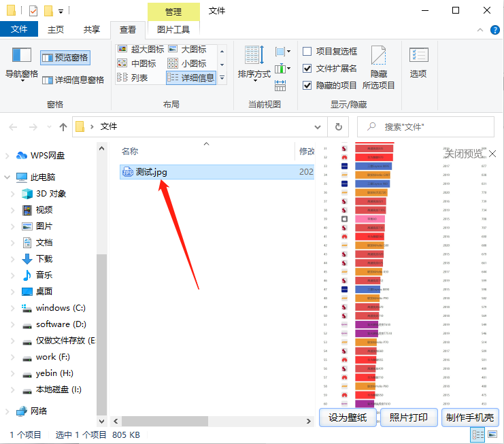Open the recent locations dropdown
The image size is (504, 444).
[49, 127]
